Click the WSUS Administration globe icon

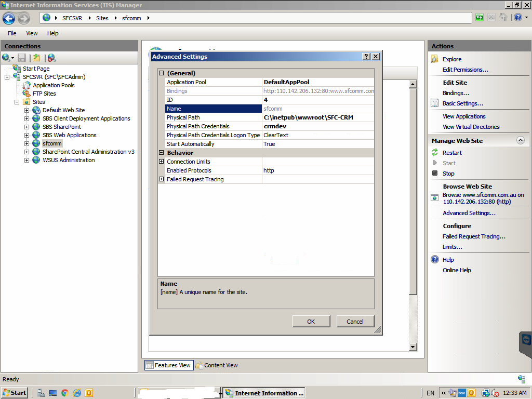(36, 160)
